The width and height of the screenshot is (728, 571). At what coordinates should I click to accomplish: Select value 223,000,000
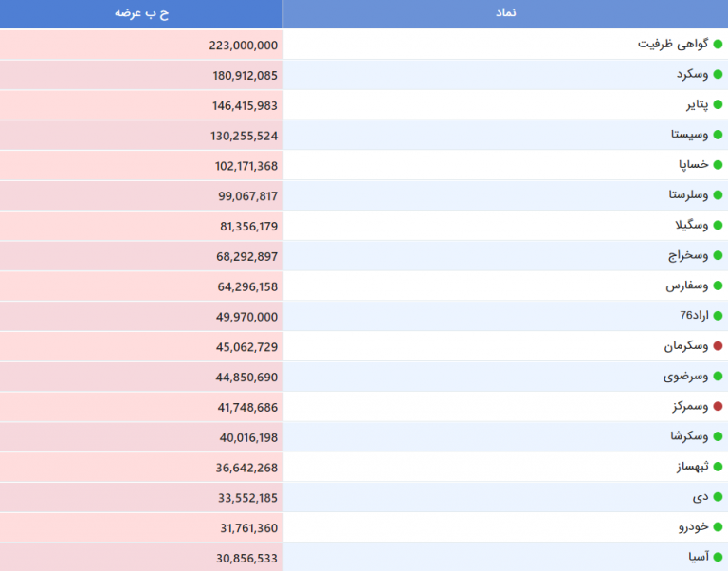click(x=244, y=46)
